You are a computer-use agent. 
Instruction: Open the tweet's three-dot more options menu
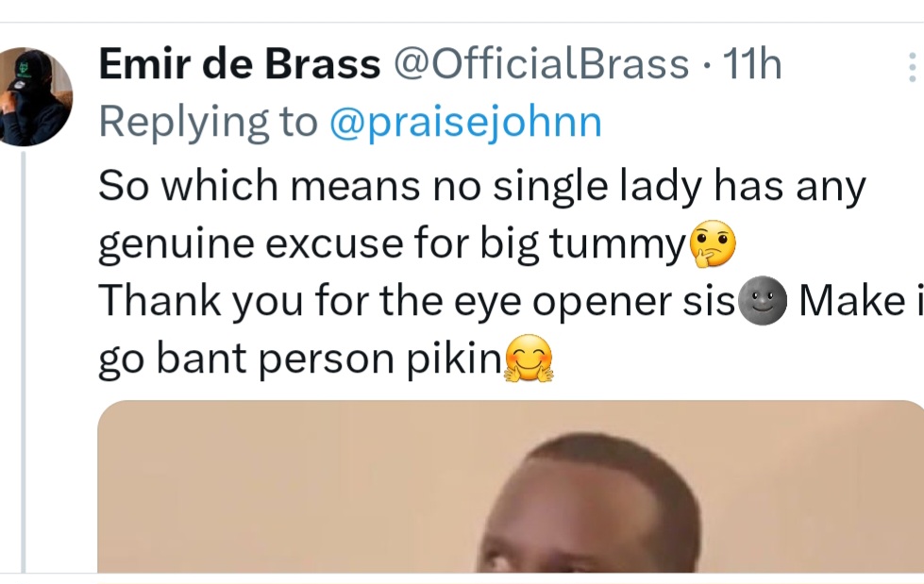point(913,67)
